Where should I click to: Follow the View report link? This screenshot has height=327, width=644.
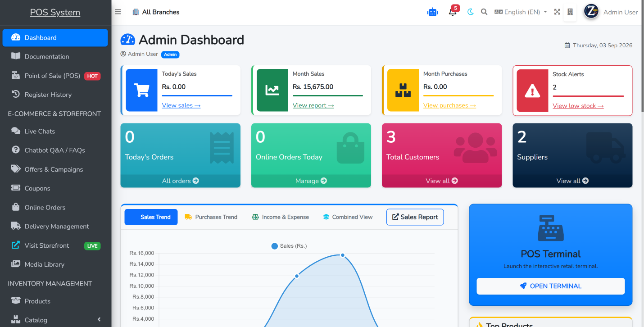pyautogui.click(x=313, y=105)
